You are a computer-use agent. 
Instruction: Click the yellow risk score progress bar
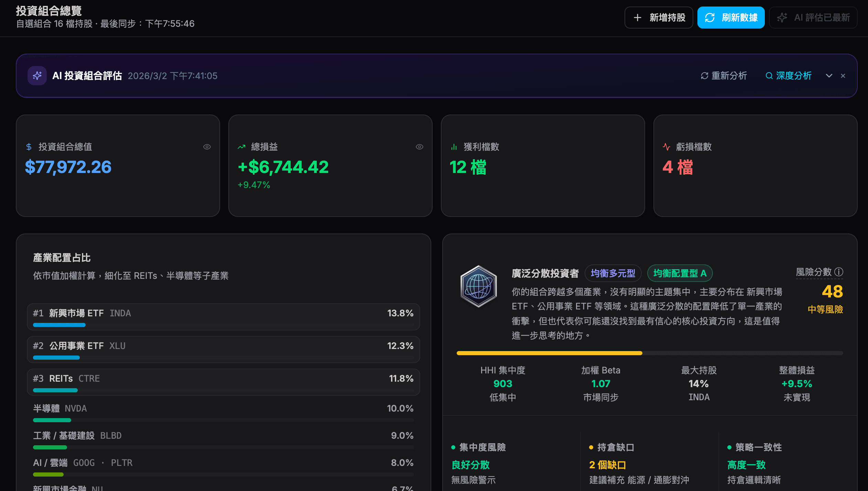549,353
